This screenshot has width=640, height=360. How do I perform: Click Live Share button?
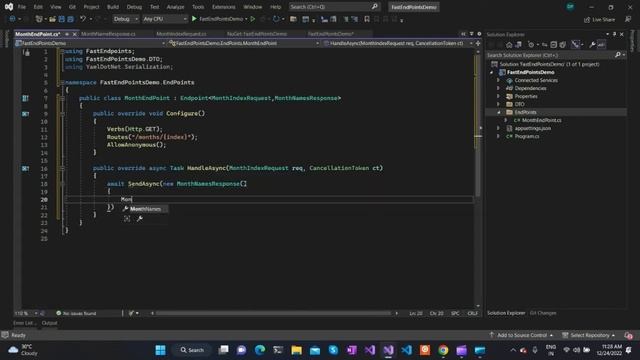pyautogui.click(x=600, y=20)
